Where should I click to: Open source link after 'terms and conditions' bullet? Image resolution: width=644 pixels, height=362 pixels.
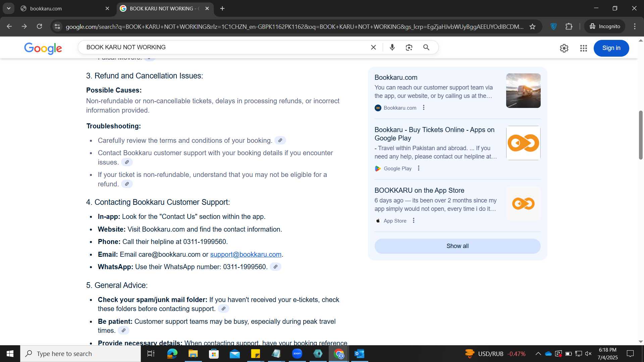pos(280,140)
